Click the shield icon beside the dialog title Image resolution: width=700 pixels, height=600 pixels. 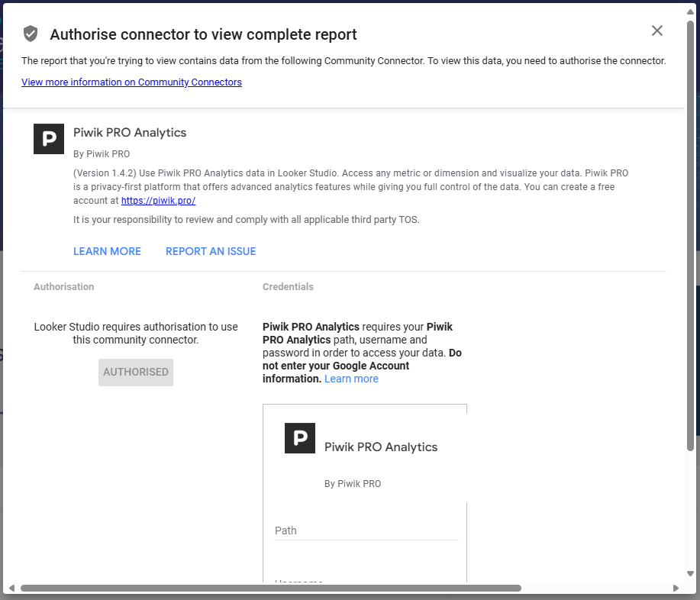[x=31, y=34]
